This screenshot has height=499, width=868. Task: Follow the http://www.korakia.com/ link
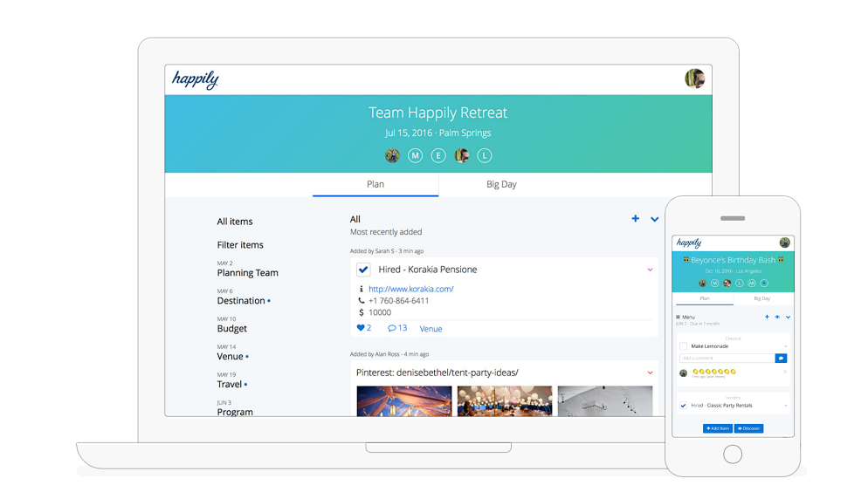410,289
